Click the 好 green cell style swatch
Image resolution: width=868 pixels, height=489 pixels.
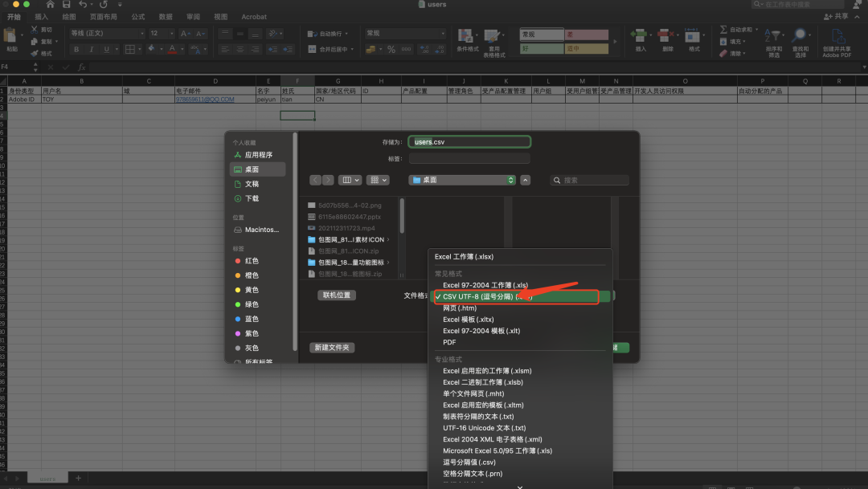click(542, 49)
